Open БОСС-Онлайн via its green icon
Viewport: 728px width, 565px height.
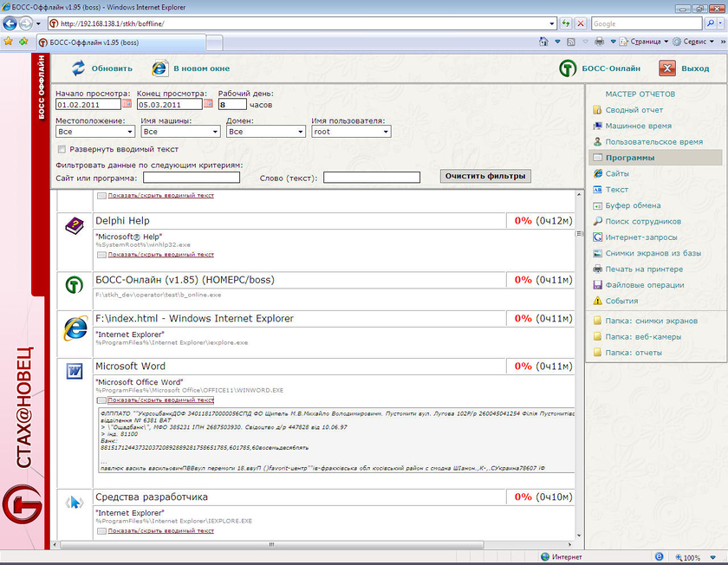[x=568, y=68]
